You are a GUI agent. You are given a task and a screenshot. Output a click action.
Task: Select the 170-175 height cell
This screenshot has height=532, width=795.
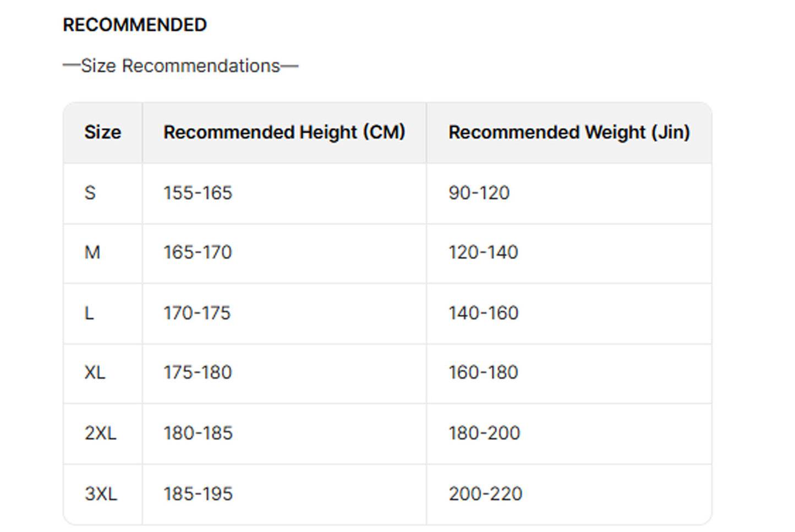point(197,313)
